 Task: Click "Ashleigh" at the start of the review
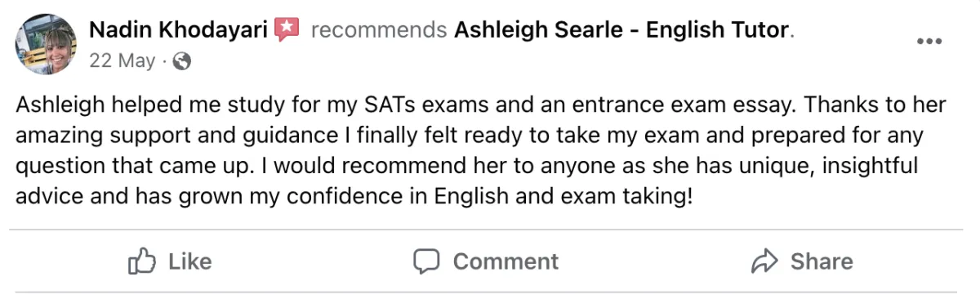coord(56,106)
